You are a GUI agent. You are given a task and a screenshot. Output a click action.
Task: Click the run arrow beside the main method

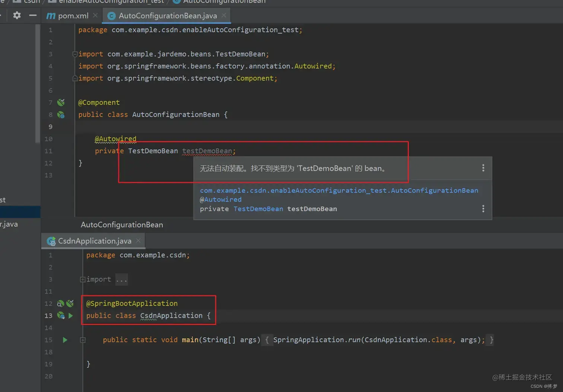(65, 340)
